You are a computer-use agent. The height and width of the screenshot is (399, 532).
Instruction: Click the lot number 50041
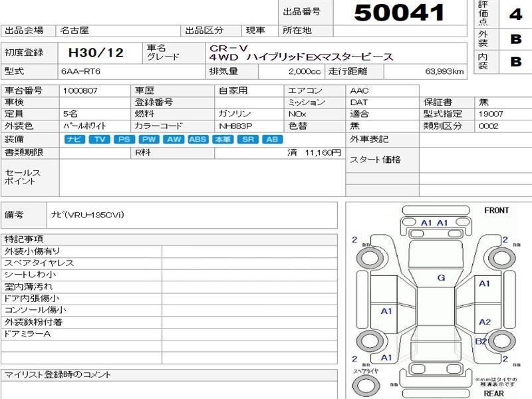399,13
